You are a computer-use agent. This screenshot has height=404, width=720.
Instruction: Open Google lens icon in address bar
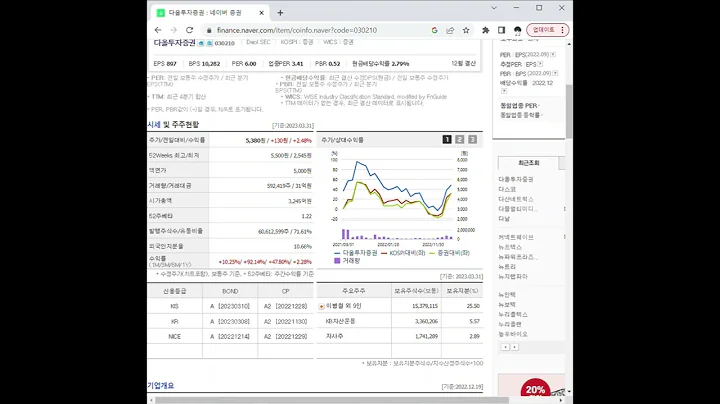[x=434, y=30]
